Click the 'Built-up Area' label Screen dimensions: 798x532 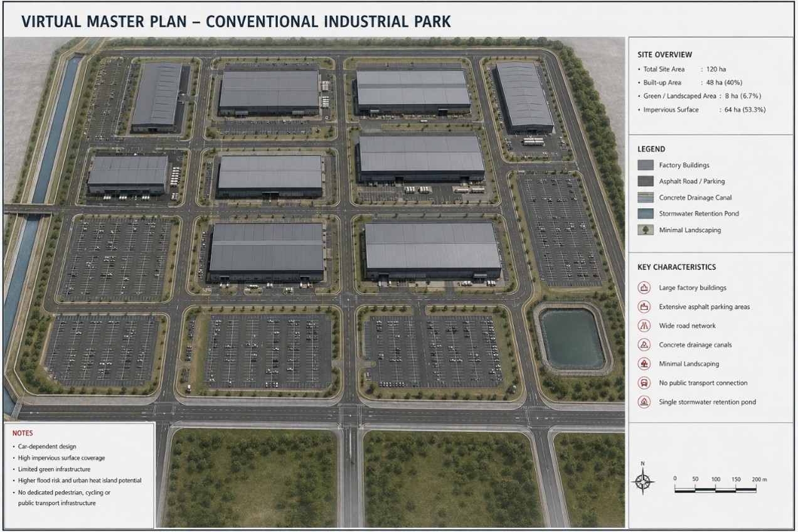tap(662, 83)
